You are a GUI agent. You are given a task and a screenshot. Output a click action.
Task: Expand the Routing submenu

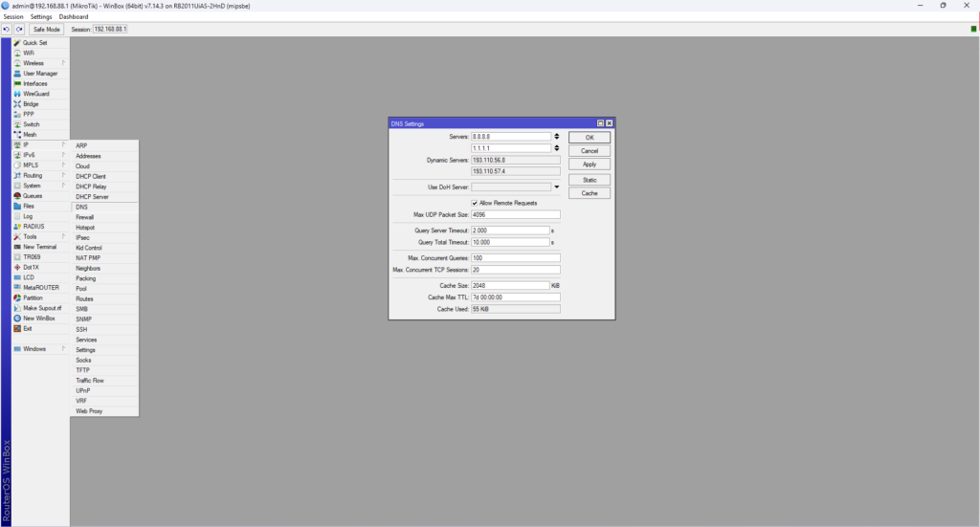[33, 176]
